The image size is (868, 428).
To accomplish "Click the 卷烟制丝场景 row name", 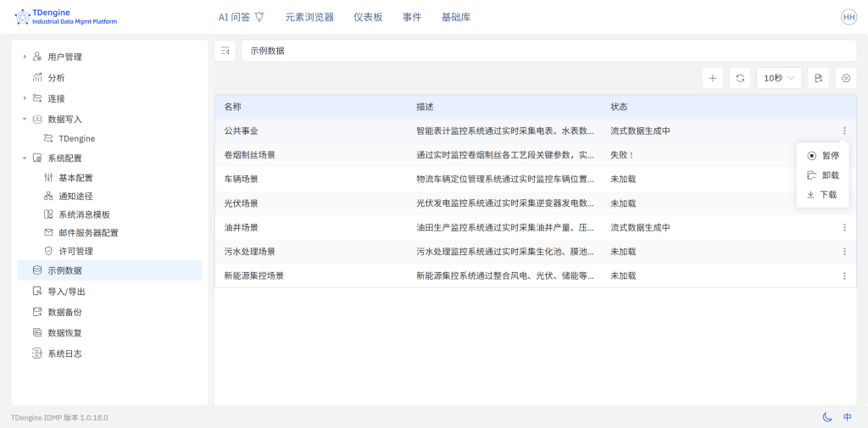I will click(x=250, y=155).
